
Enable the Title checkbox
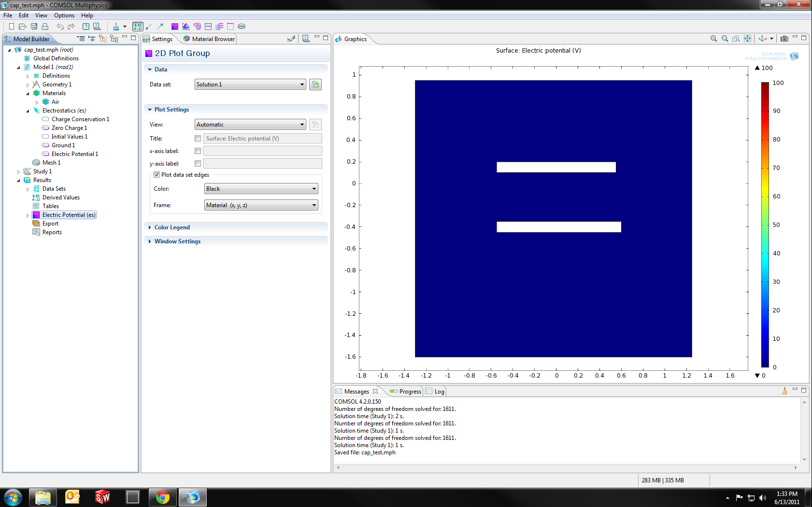click(x=198, y=139)
